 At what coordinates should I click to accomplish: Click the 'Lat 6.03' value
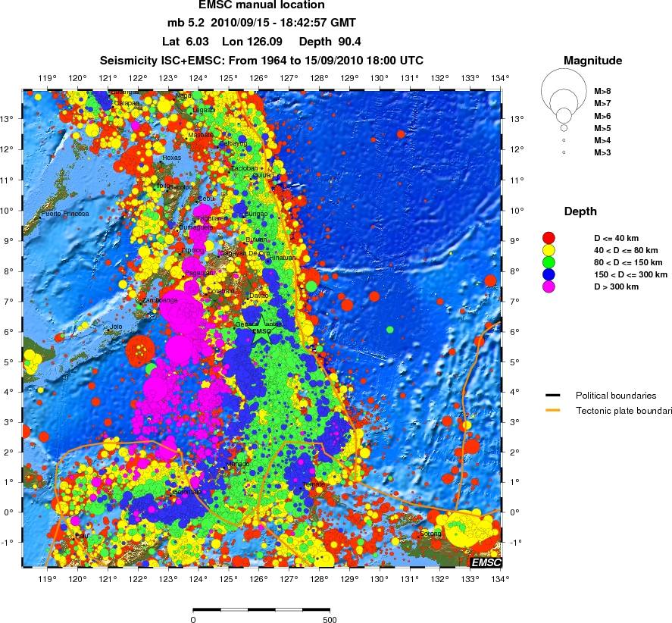pyautogui.click(x=185, y=42)
